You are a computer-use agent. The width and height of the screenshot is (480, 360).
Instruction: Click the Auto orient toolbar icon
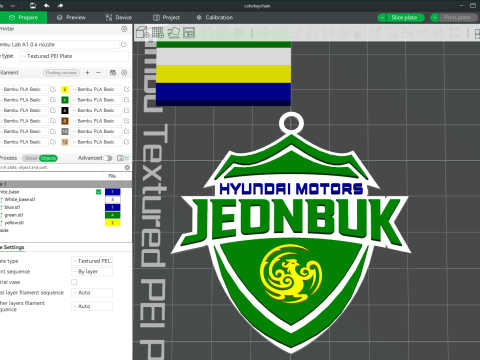[173, 32]
